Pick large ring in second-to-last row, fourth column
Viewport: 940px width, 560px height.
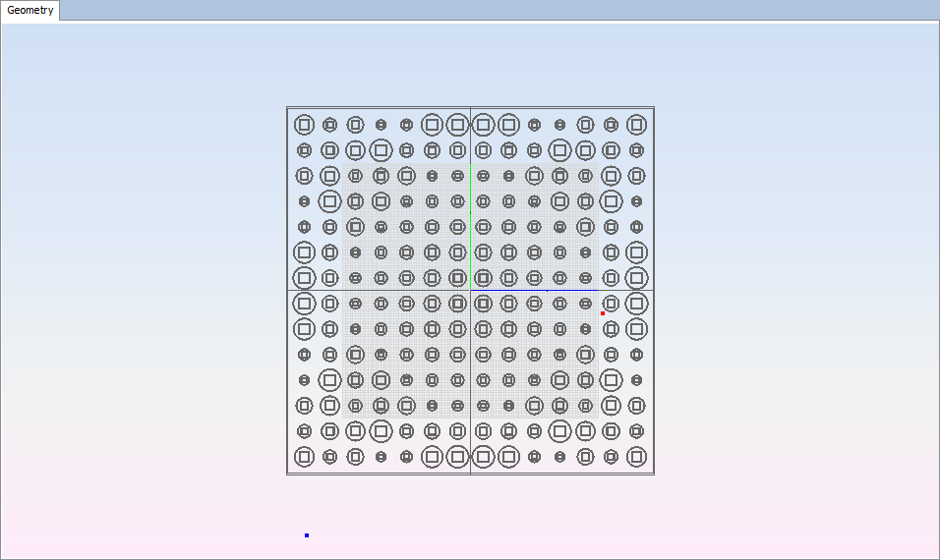click(381, 431)
